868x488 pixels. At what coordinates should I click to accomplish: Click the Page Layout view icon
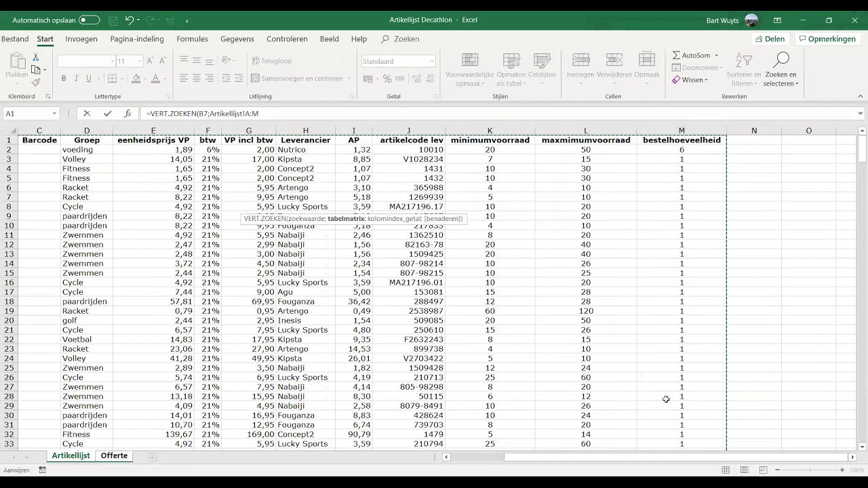click(745, 470)
